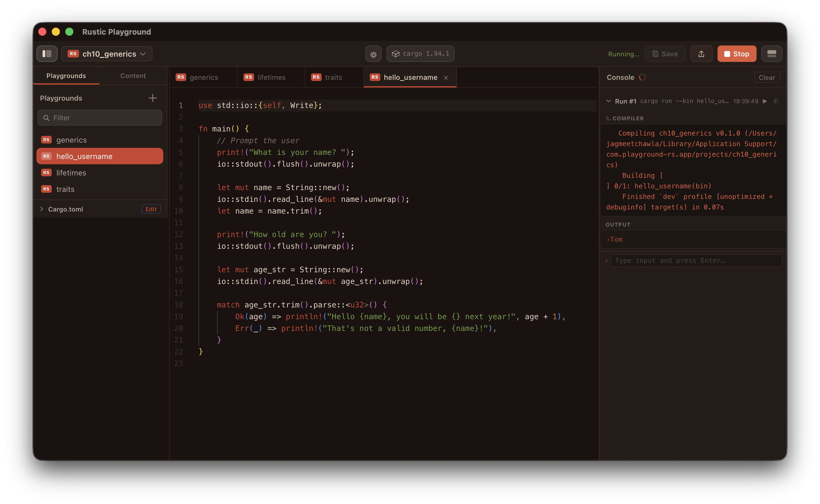Click the export/share upload icon
Screen dimensions: 820x504
[x=702, y=54]
